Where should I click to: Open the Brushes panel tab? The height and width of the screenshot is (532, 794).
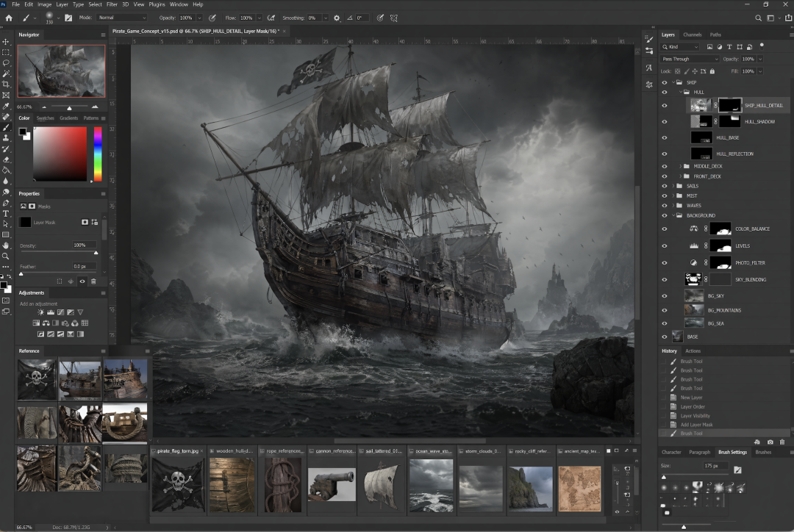(763, 452)
